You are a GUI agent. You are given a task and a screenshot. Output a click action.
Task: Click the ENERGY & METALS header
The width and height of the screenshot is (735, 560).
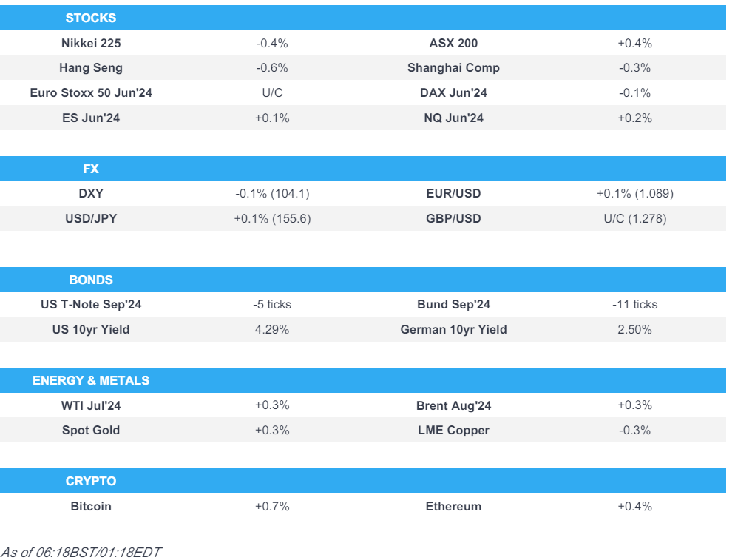click(x=91, y=380)
